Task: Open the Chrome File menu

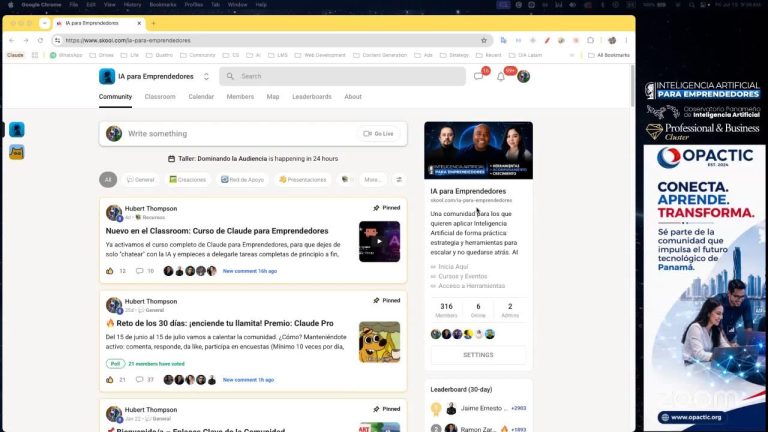Action: click(73, 5)
